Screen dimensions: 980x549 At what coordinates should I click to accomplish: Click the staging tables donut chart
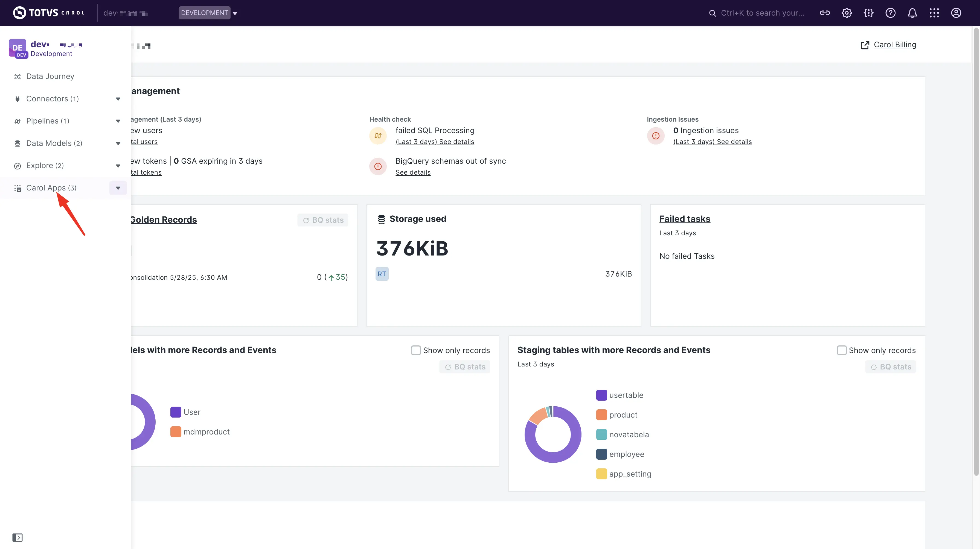(x=553, y=434)
